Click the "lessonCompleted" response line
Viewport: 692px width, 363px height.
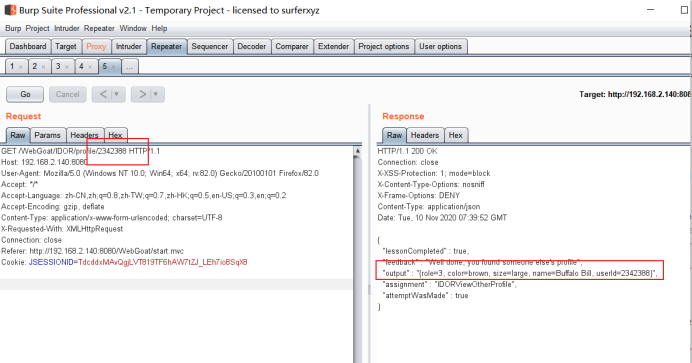point(425,251)
